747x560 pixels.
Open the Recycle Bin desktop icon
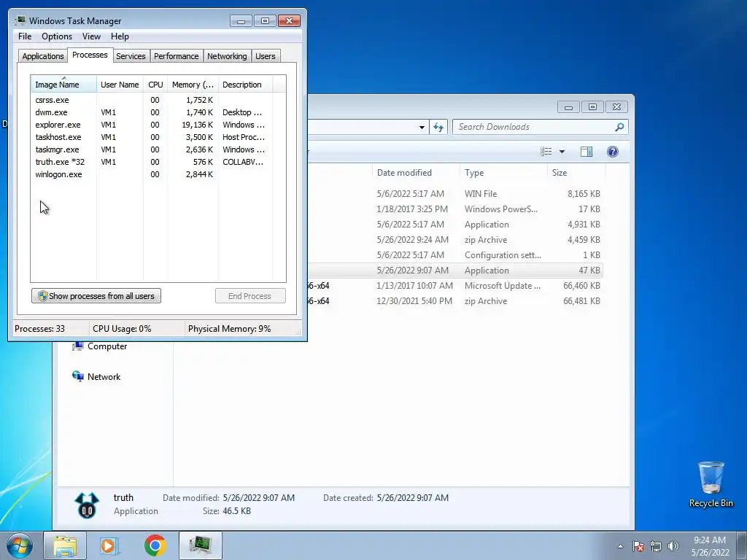pyautogui.click(x=711, y=484)
